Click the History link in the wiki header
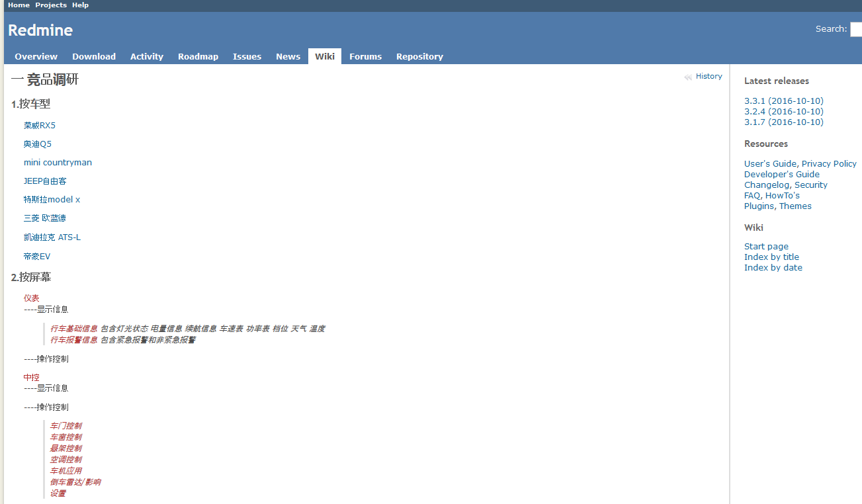Viewport: 862px width, 504px height. (709, 76)
